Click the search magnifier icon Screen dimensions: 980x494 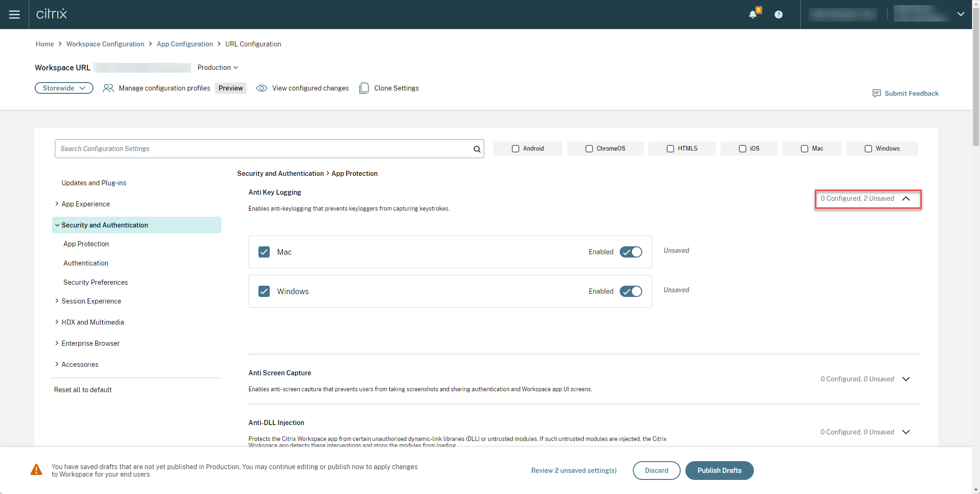(x=477, y=149)
